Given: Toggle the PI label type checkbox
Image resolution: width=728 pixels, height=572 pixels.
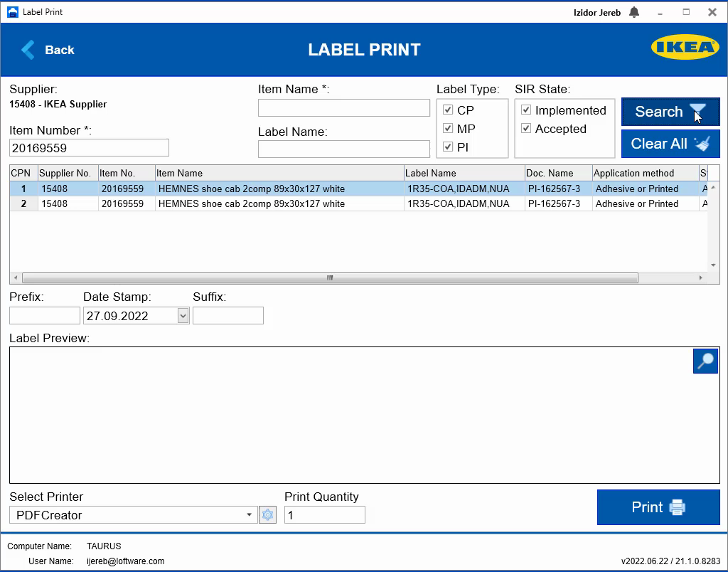Looking at the screenshot, I should click(448, 147).
